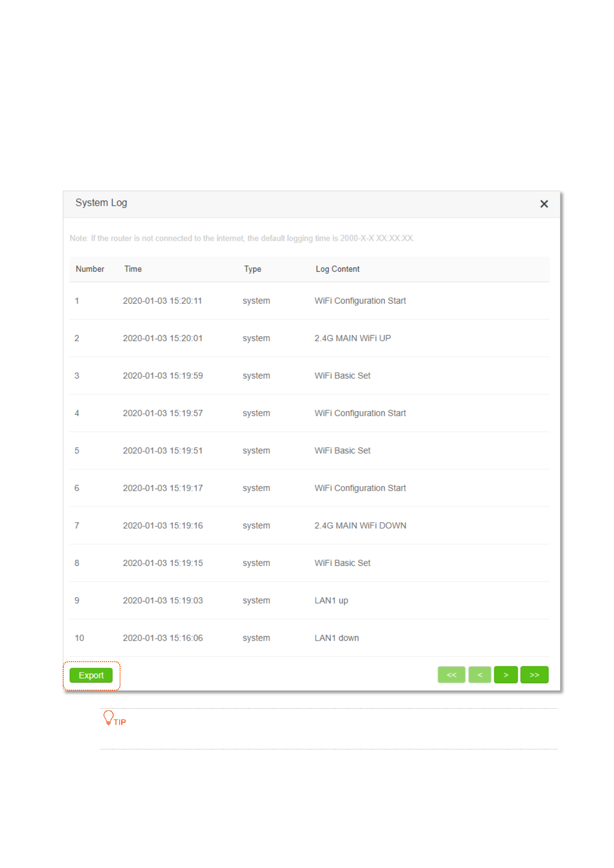Click WiFi Configuration Start in row 4
The image size is (614, 868).
coord(360,413)
